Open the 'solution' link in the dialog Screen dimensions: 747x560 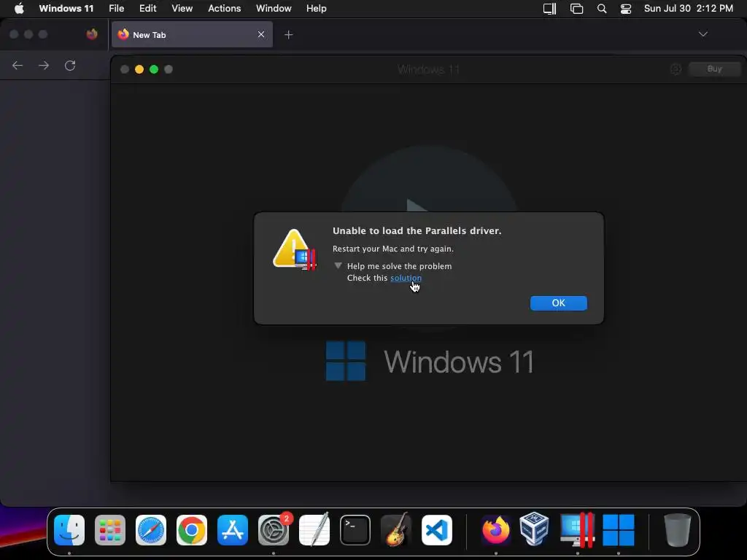406,278
